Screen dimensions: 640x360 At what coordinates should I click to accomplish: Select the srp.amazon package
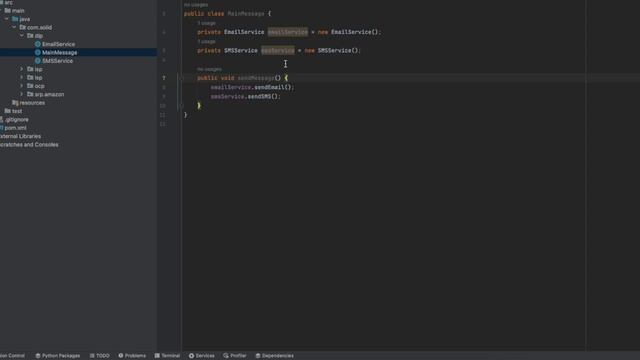45,94
